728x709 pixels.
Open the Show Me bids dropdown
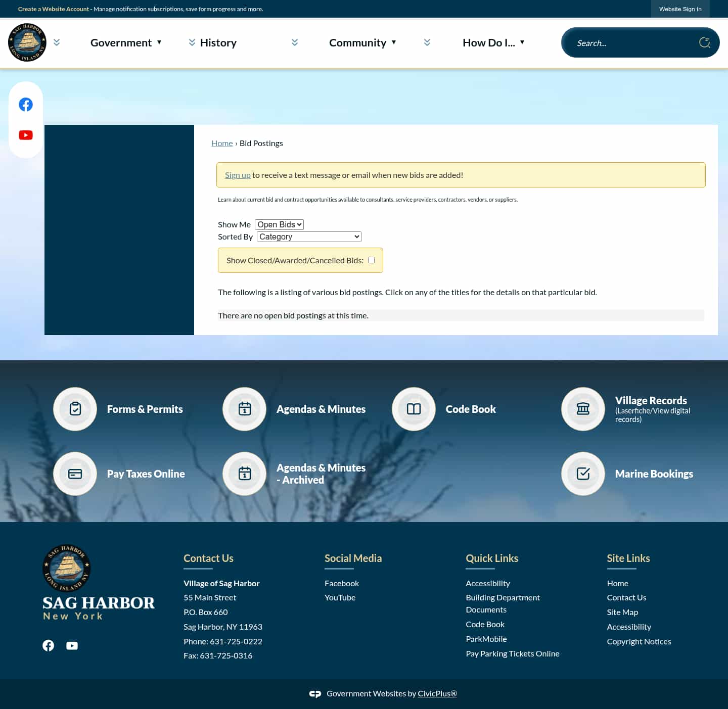pos(279,224)
